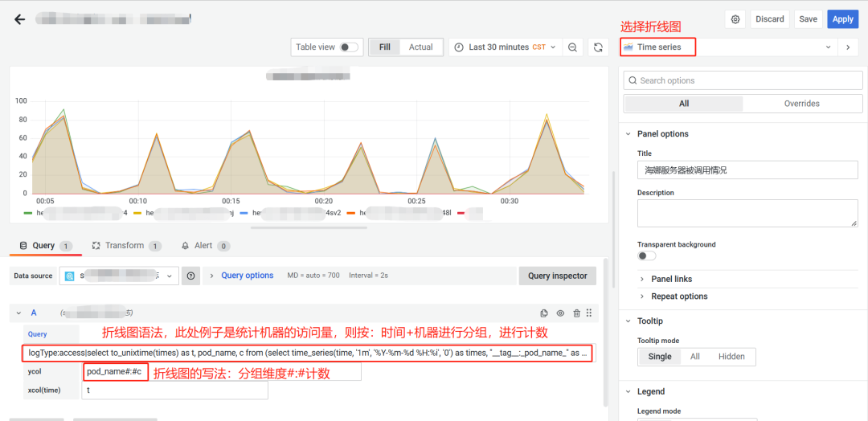This screenshot has width=868, height=421.
Task: Open the Data source dropdown
Action: point(119,276)
